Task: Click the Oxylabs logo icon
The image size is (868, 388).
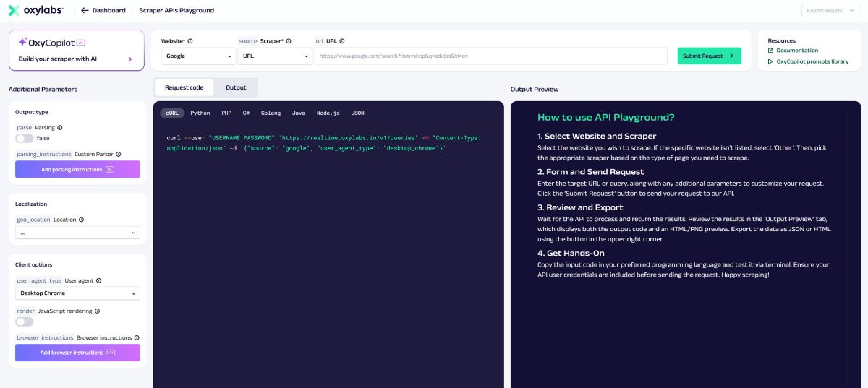Action: pyautogui.click(x=13, y=10)
